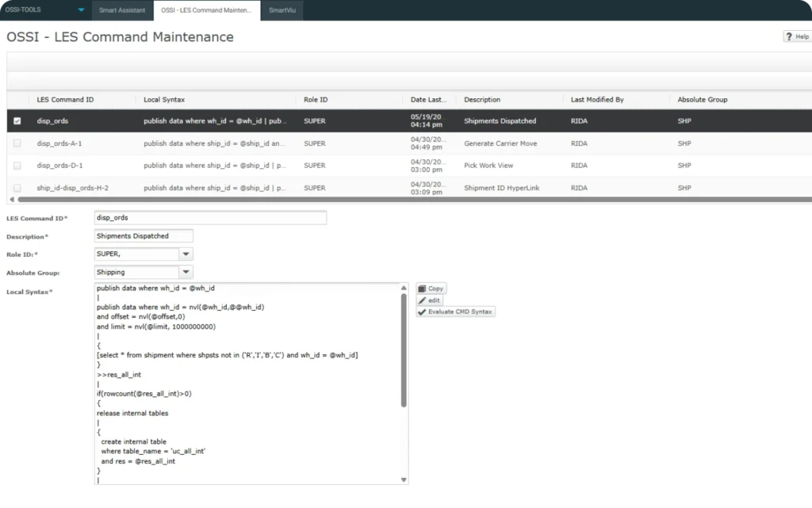Check the ship_id-disp_ords-H-2 row checkbox
812x508 pixels.
[17, 188]
